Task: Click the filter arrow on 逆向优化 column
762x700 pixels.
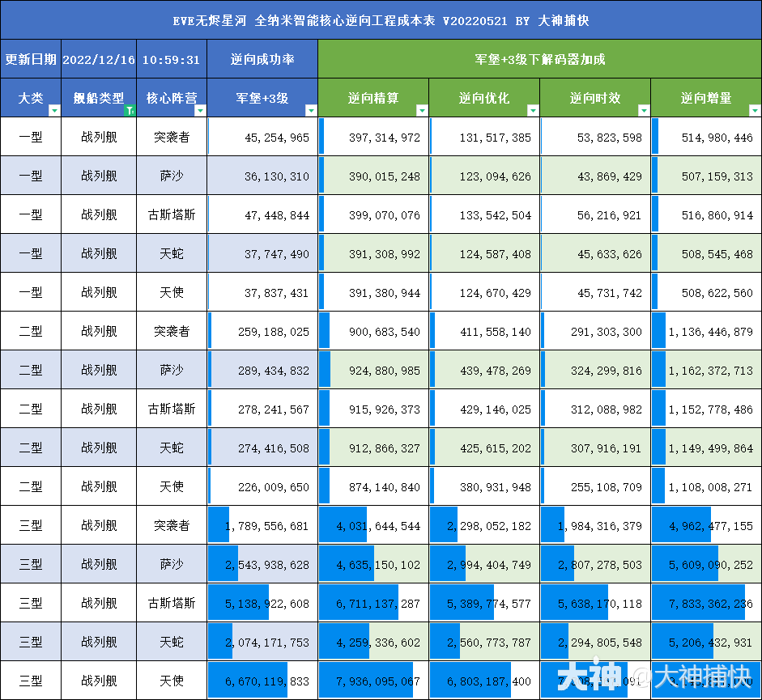Action: click(x=533, y=111)
